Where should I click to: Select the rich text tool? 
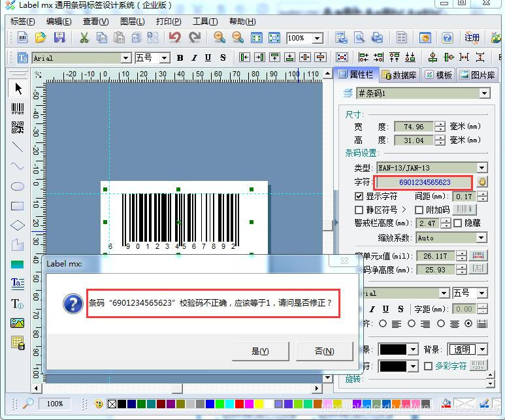point(18,283)
